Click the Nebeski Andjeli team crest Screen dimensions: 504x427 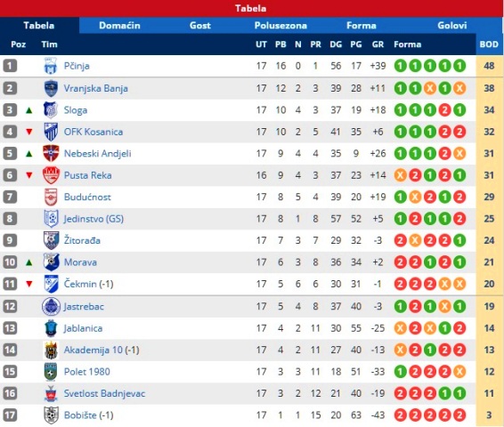click(51, 154)
